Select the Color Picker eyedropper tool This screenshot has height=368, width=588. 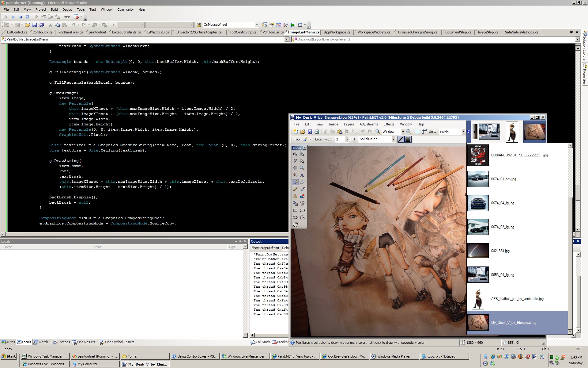point(302,189)
